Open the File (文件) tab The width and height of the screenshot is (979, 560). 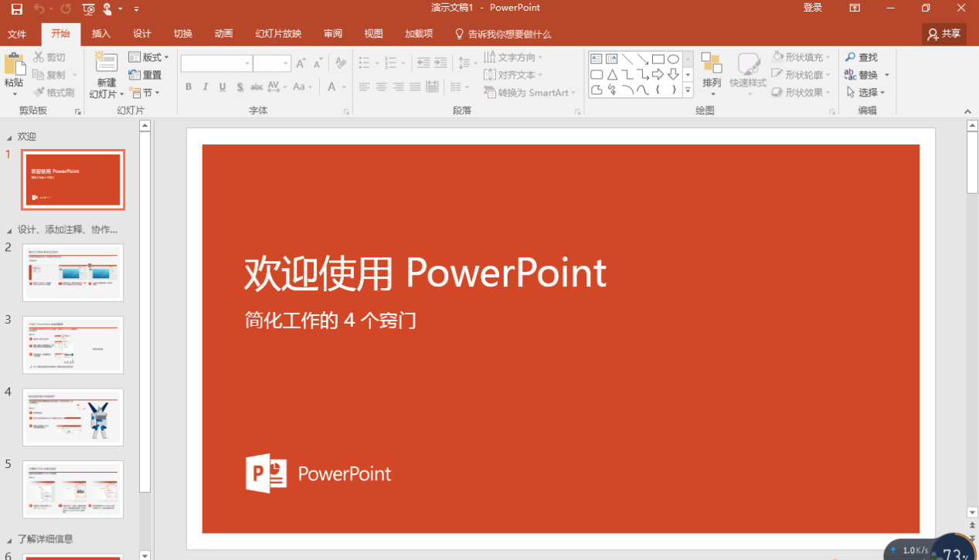tap(17, 34)
